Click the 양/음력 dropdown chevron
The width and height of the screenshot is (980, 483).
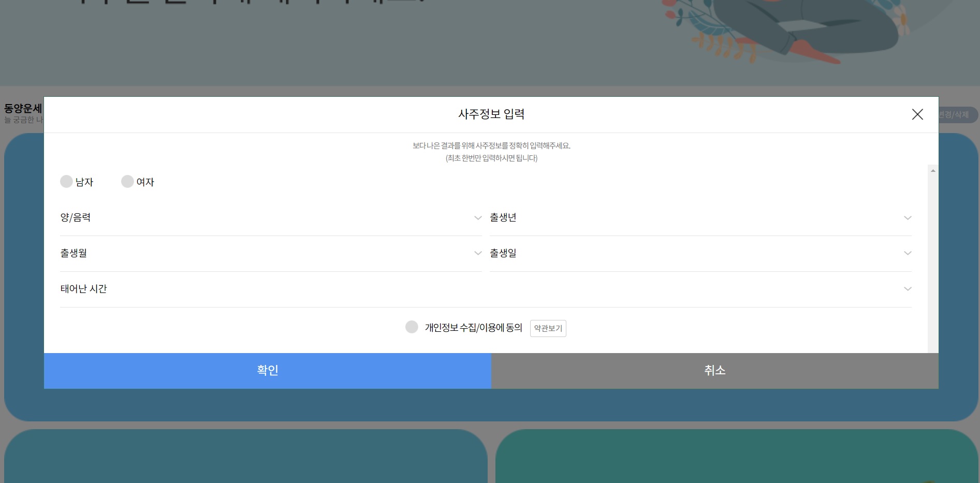tap(477, 218)
